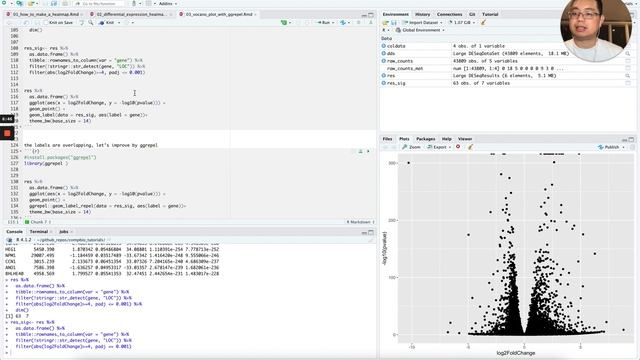Click the R Markdown file type selector
This screenshot has width=640, height=360.
click(x=359, y=222)
